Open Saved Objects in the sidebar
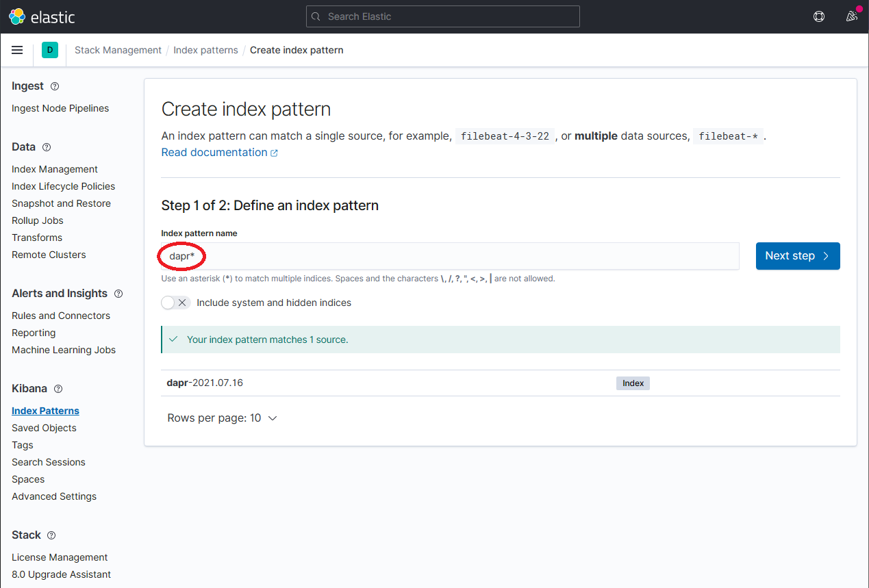 coord(44,427)
